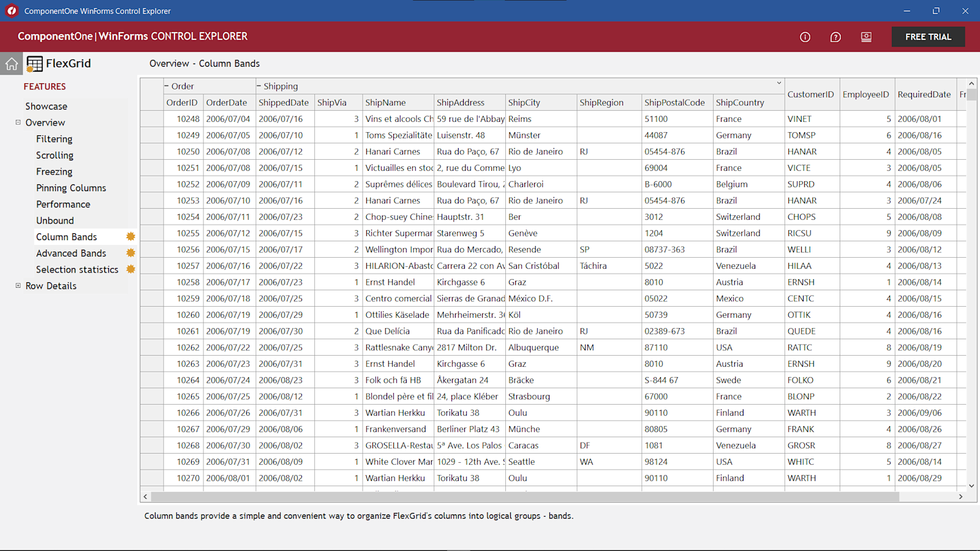The height and width of the screenshot is (551, 980).
Task: Select Filtering in the features list
Action: [x=54, y=139]
